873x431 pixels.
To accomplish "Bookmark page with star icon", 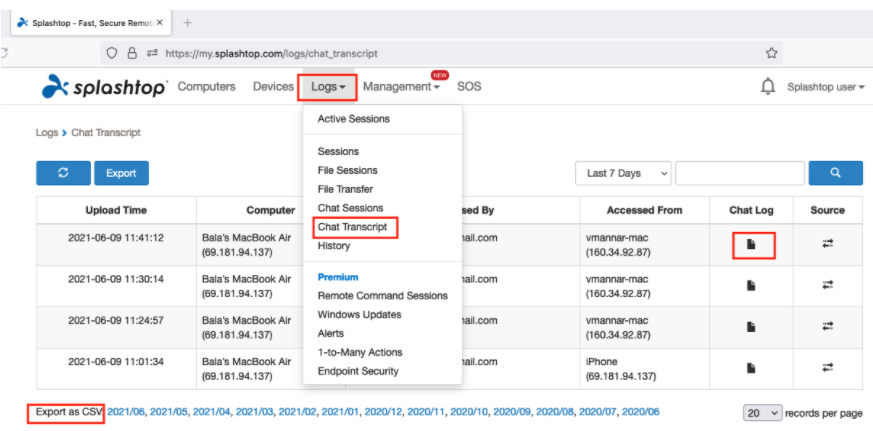I will coord(771,53).
